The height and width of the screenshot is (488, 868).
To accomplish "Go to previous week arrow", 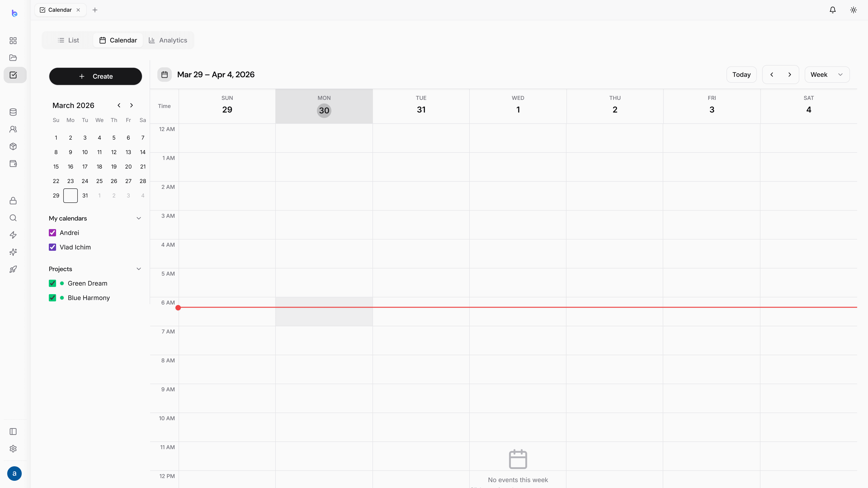I will (772, 74).
